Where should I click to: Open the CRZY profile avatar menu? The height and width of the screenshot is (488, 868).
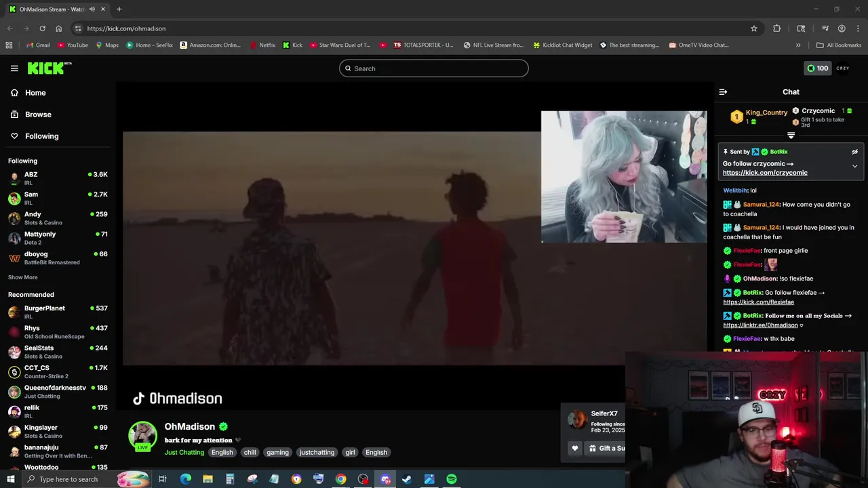tap(843, 68)
